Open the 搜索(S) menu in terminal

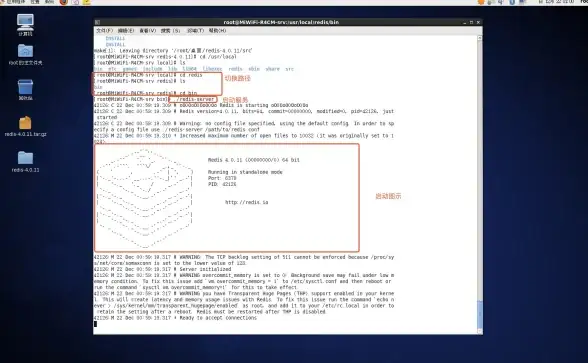(x=170, y=30)
